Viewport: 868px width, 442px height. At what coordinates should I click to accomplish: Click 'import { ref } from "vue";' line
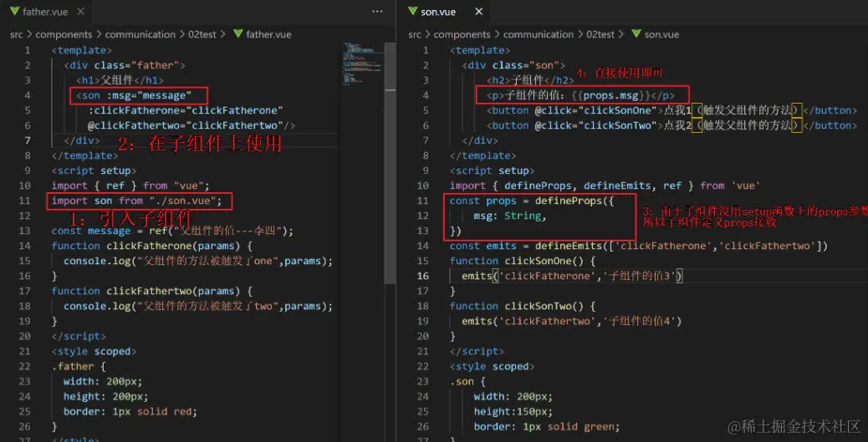point(130,185)
